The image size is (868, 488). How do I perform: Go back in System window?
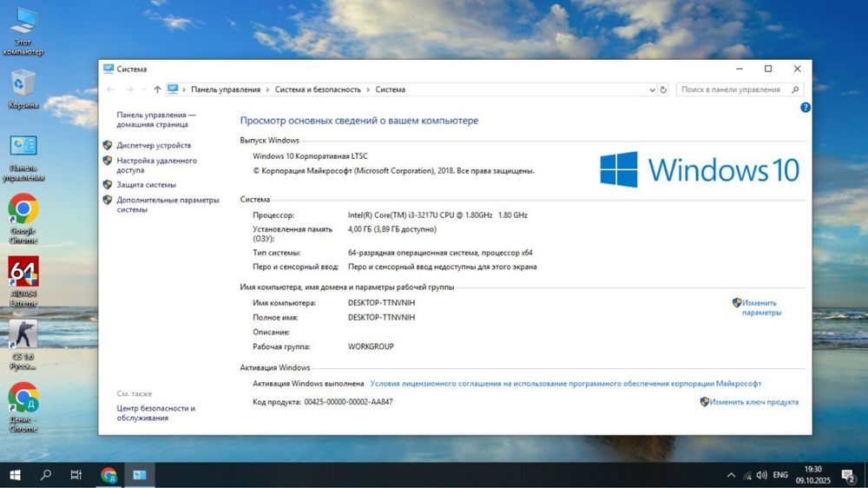tap(111, 89)
